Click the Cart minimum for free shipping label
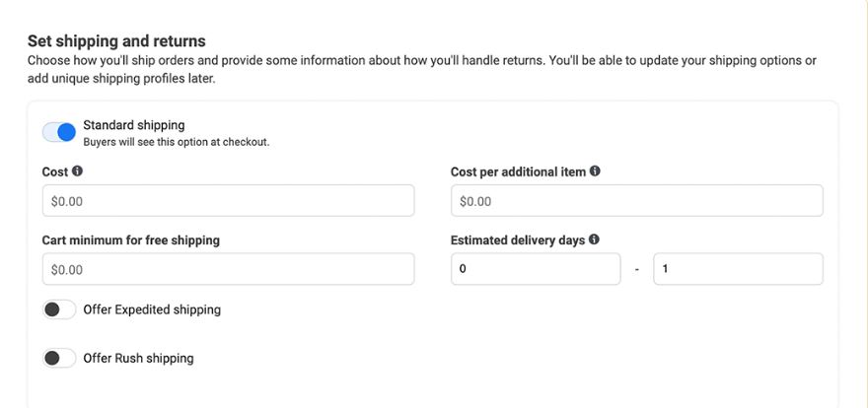This screenshot has height=408, width=868. click(130, 240)
